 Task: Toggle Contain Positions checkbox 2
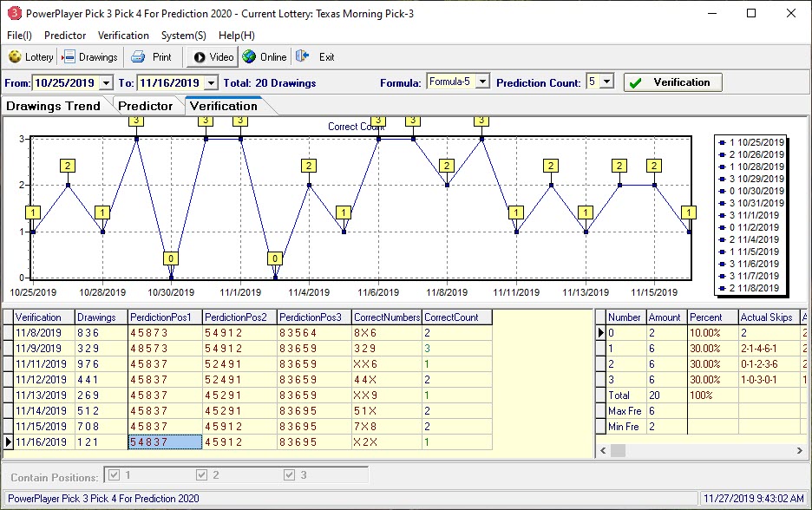click(202, 474)
